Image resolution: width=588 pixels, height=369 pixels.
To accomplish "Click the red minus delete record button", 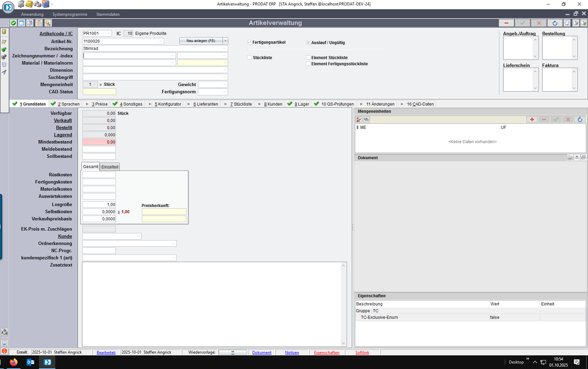I will [x=506, y=23].
